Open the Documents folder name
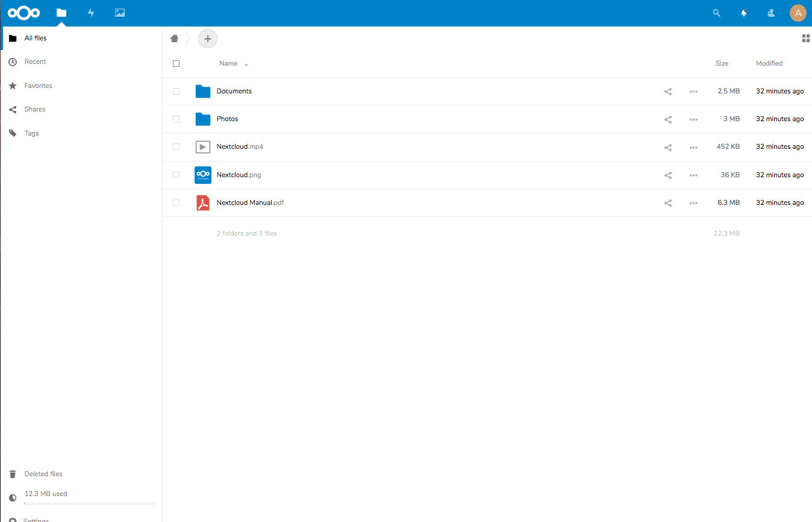 click(234, 92)
